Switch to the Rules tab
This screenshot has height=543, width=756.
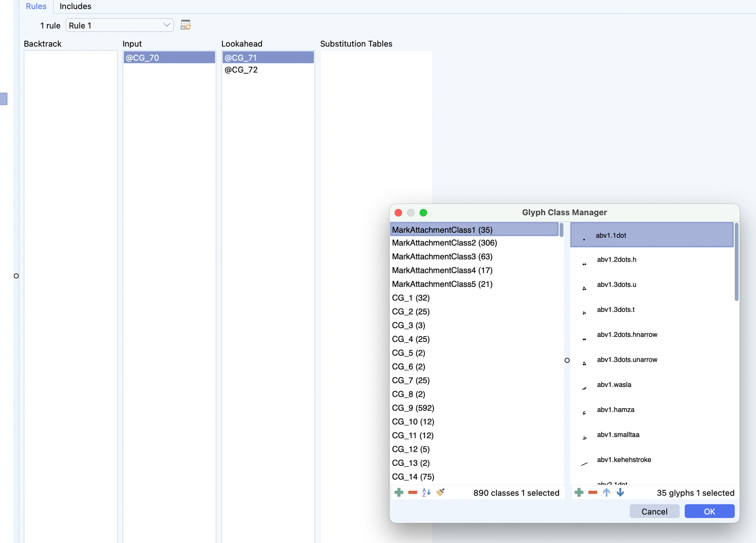coord(36,6)
